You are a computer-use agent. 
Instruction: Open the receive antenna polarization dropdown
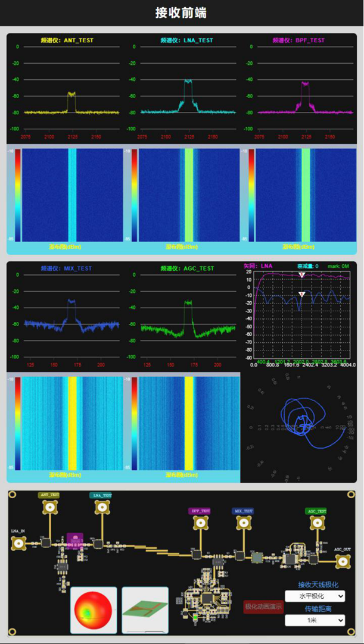coord(315,596)
